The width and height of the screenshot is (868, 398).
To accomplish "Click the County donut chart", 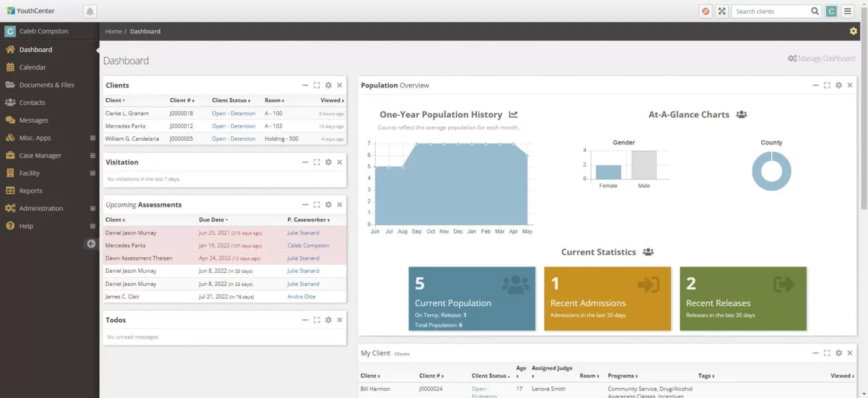I will 772,171.
